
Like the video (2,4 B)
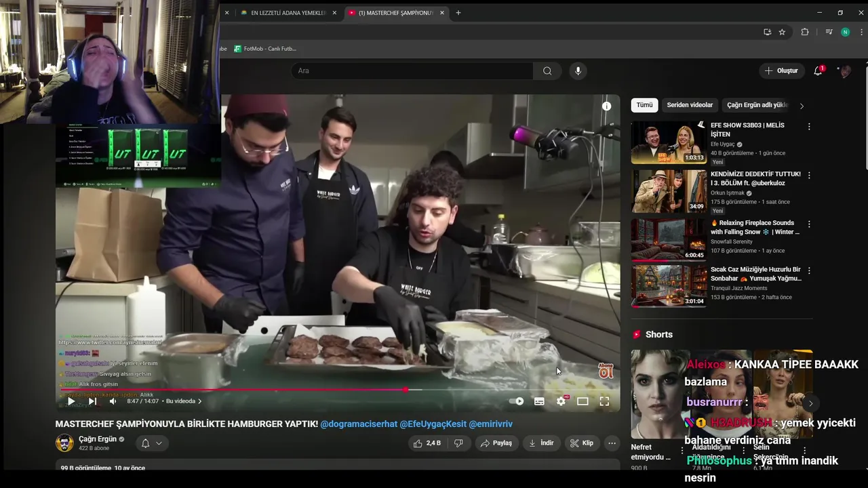pyautogui.click(x=427, y=443)
